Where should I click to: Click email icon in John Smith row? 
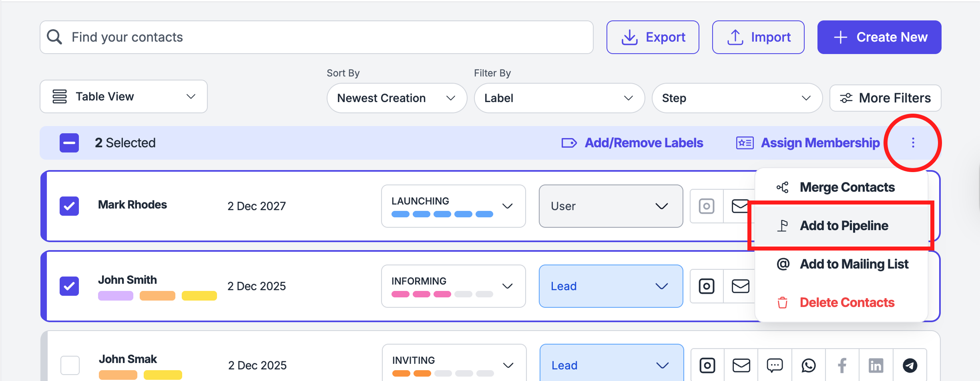tap(740, 286)
